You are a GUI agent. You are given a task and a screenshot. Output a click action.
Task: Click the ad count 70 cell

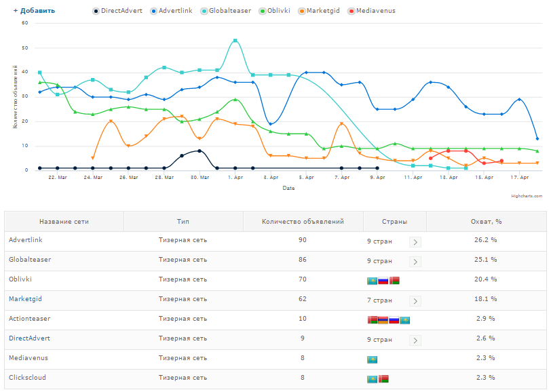tap(303, 279)
